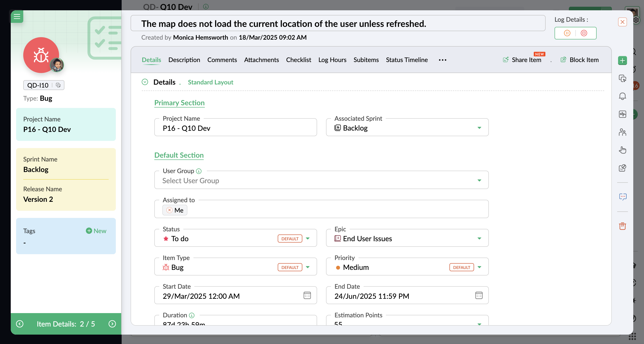Add a New tag

pos(96,231)
